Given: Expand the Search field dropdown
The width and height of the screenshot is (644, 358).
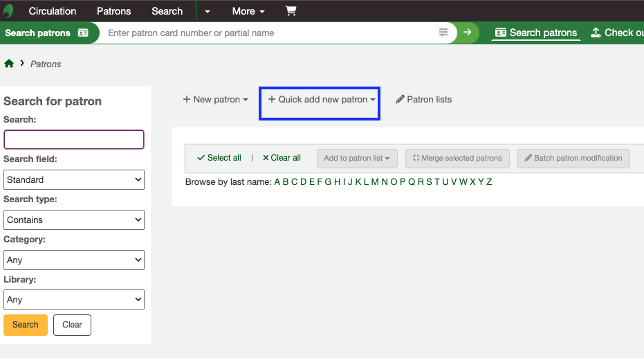Looking at the screenshot, I should [x=74, y=180].
